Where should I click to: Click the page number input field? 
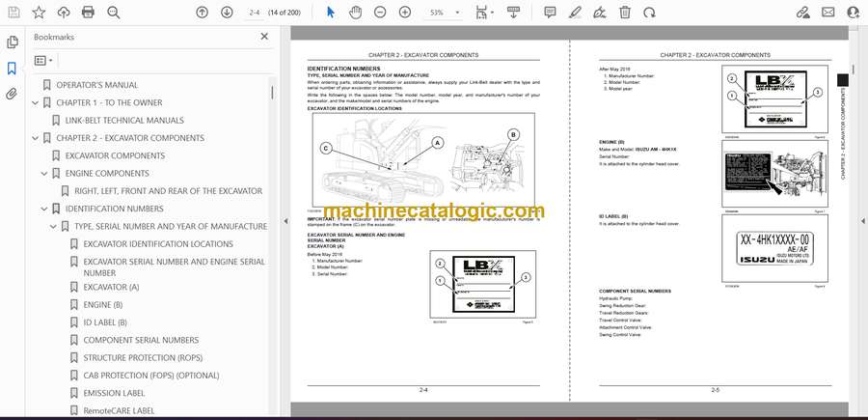point(256,13)
